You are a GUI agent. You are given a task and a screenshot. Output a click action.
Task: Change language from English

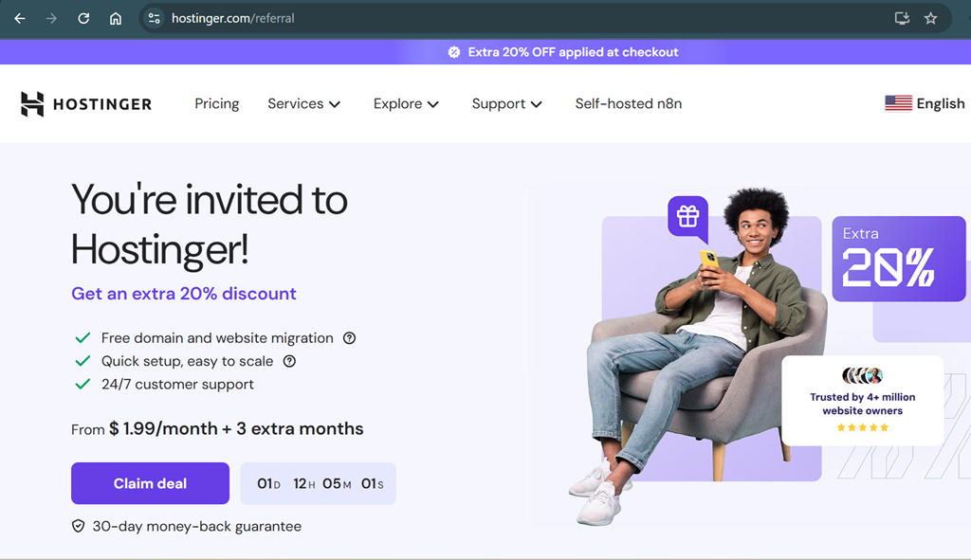pyautogui.click(x=925, y=104)
